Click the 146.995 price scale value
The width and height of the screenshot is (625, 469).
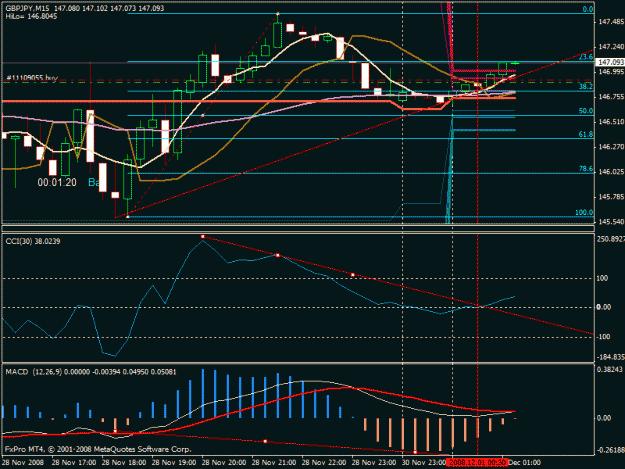coord(611,72)
